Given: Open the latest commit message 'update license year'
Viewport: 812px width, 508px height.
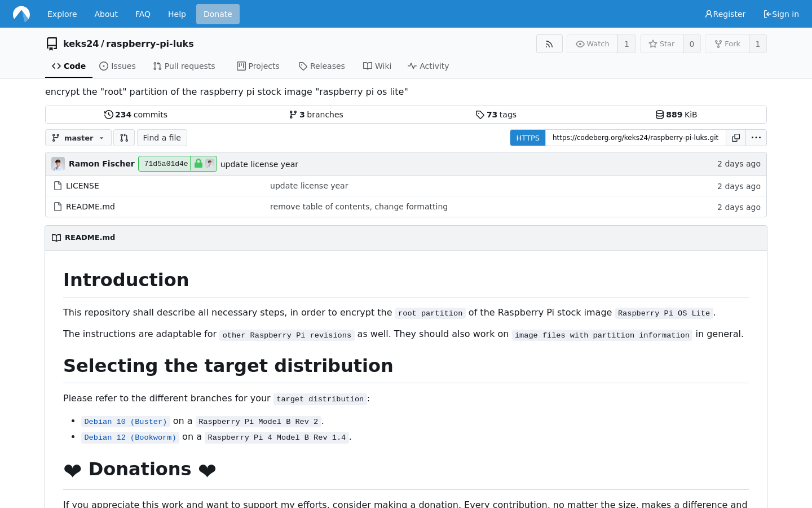Looking at the screenshot, I should click(x=259, y=164).
